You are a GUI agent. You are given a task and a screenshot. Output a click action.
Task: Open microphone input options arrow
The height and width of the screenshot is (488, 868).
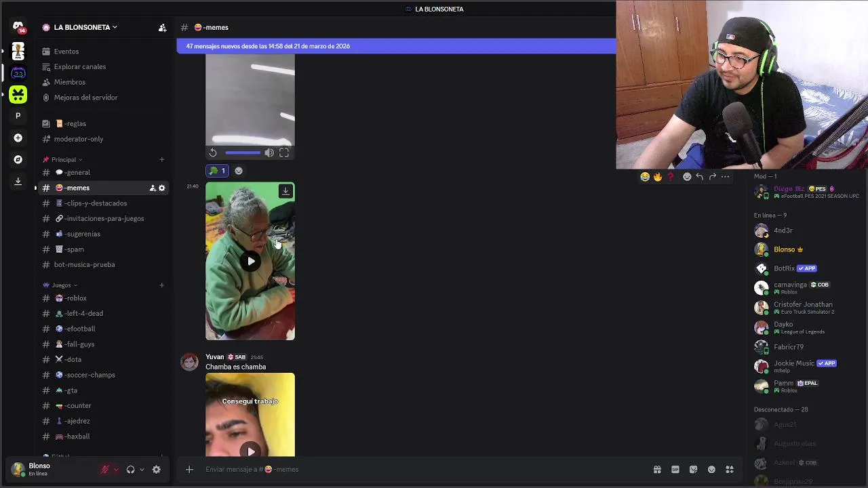pos(116,469)
